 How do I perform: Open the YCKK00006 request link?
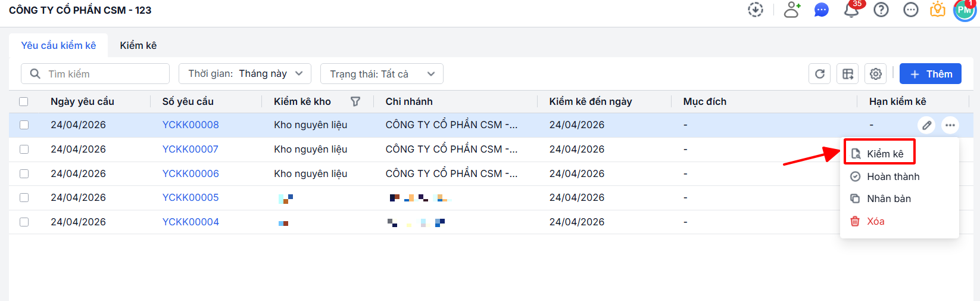191,173
